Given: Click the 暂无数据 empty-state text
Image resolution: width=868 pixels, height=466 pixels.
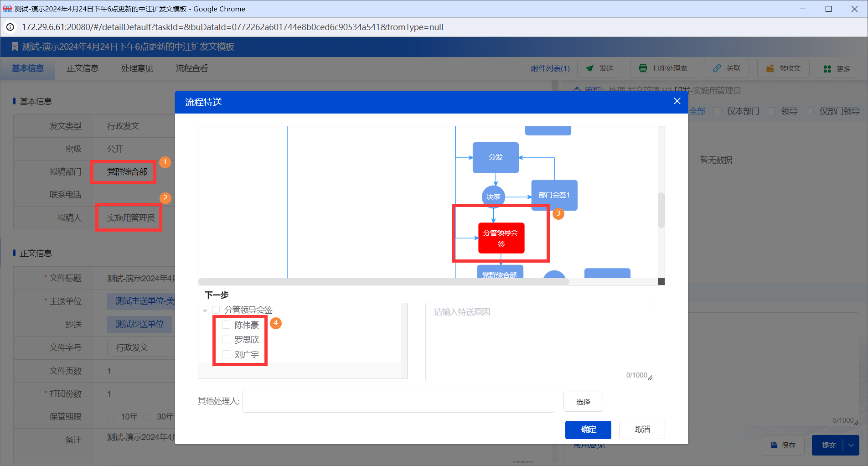Looking at the screenshot, I should [716, 160].
